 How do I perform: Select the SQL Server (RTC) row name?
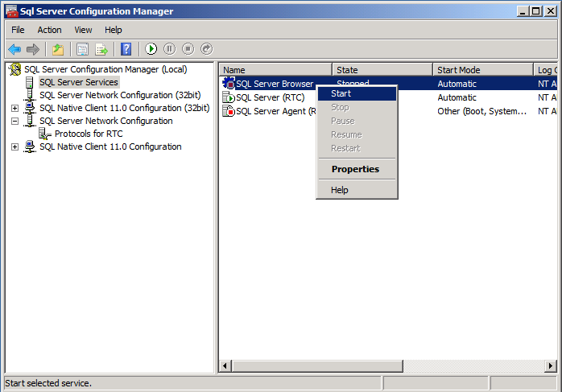pos(271,97)
